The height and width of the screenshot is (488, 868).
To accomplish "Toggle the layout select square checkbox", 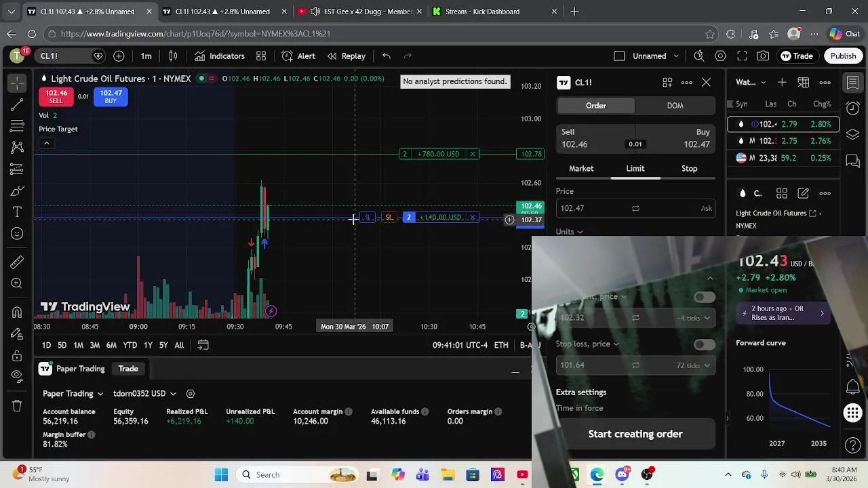I will coord(619,56).
